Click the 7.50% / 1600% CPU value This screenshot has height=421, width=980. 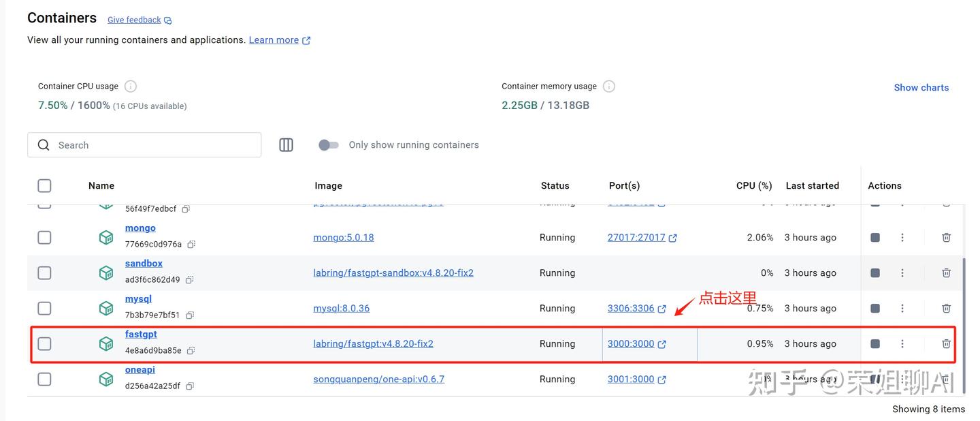point(73,106)
